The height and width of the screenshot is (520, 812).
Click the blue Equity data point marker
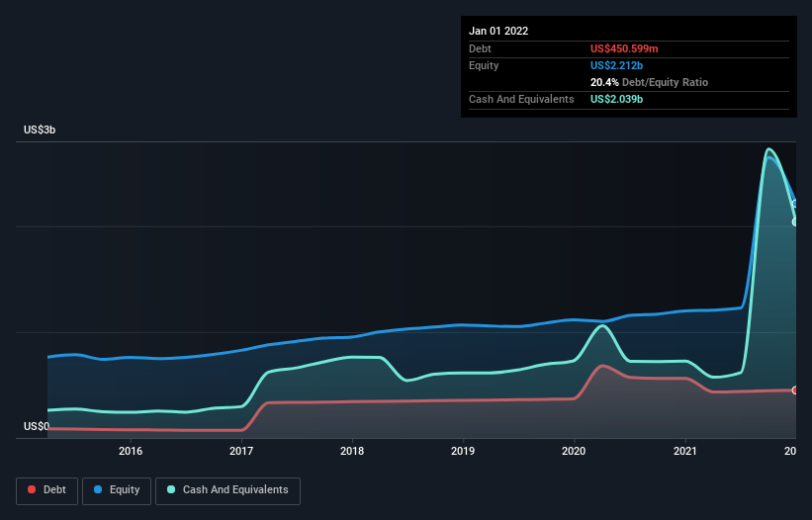795,204
